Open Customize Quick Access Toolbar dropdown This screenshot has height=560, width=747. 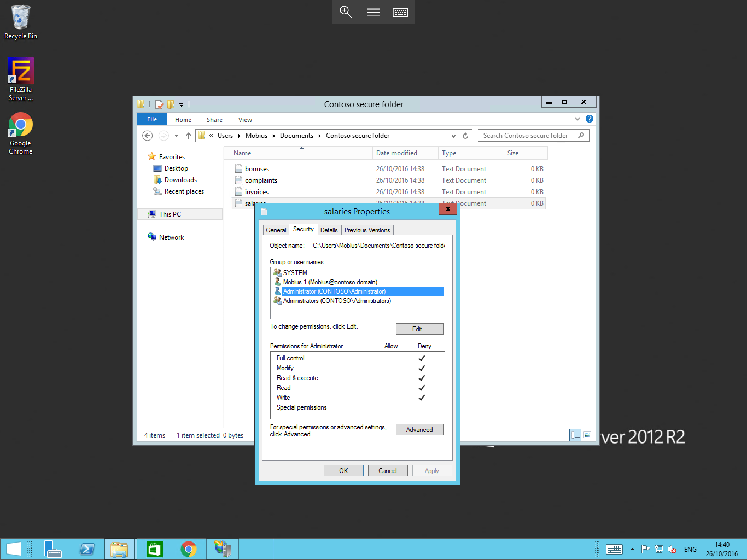[181, 105]
